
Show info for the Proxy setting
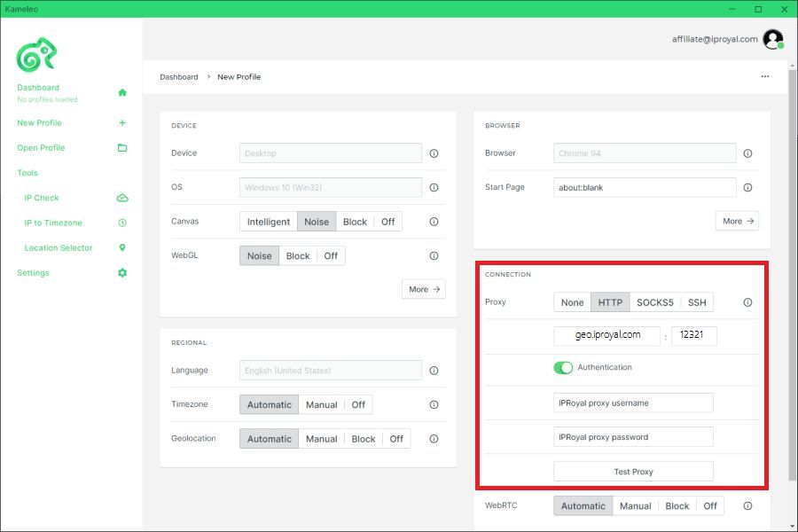[747, 302]
